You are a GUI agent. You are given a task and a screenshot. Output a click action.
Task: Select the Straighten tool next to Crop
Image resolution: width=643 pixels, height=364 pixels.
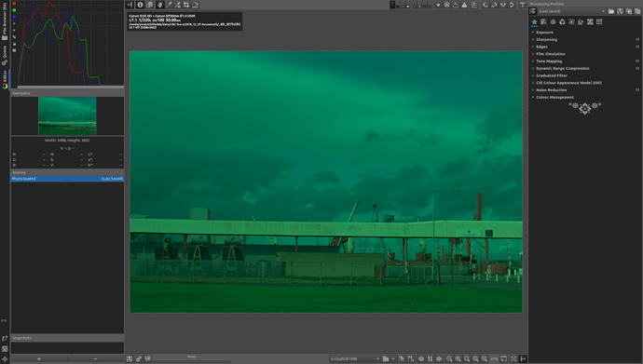[195, 5]
